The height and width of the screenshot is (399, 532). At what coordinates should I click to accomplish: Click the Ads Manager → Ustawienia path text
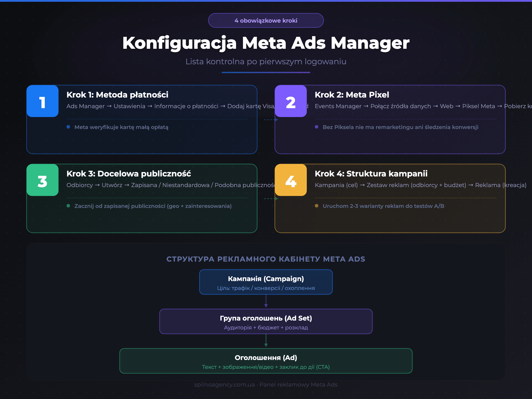[170, 106]
